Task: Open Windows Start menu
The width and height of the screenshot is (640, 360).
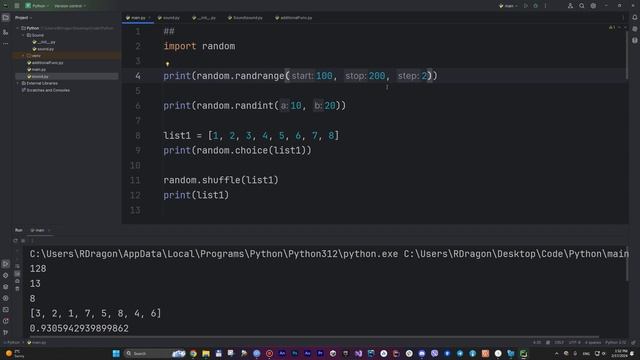Action: [x=116, y=353]
